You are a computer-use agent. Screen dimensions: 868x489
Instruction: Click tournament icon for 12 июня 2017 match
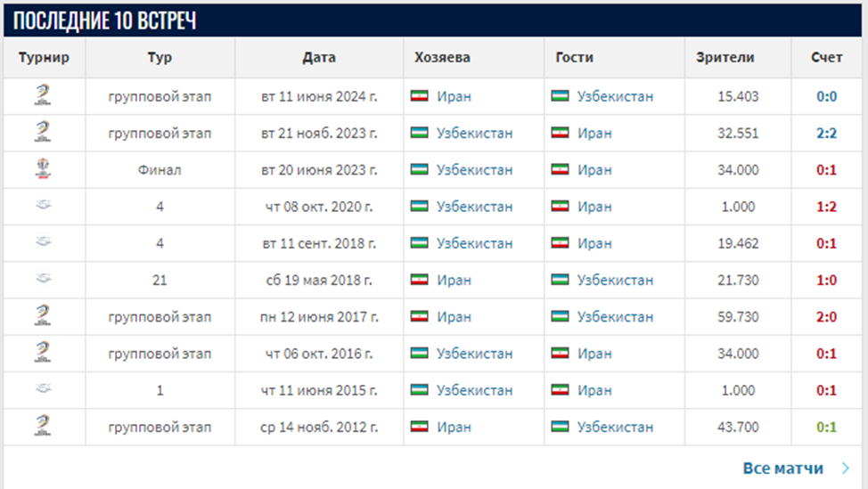(42, 316)
